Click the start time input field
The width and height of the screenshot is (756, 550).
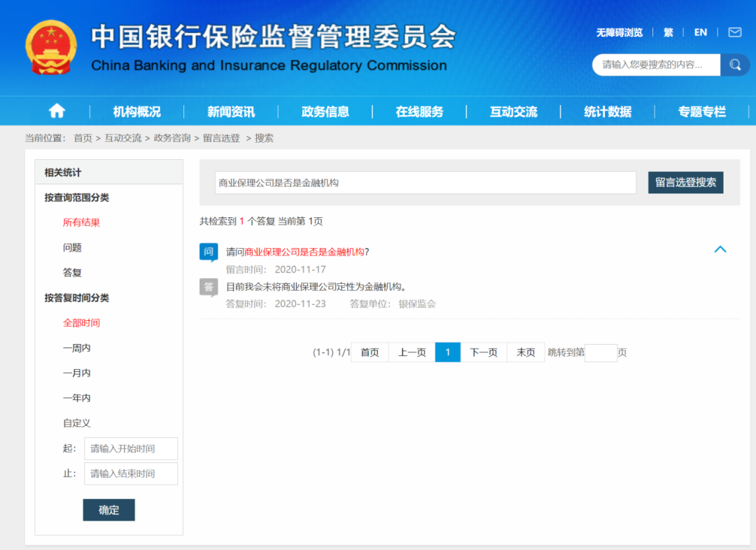[131, 448]
